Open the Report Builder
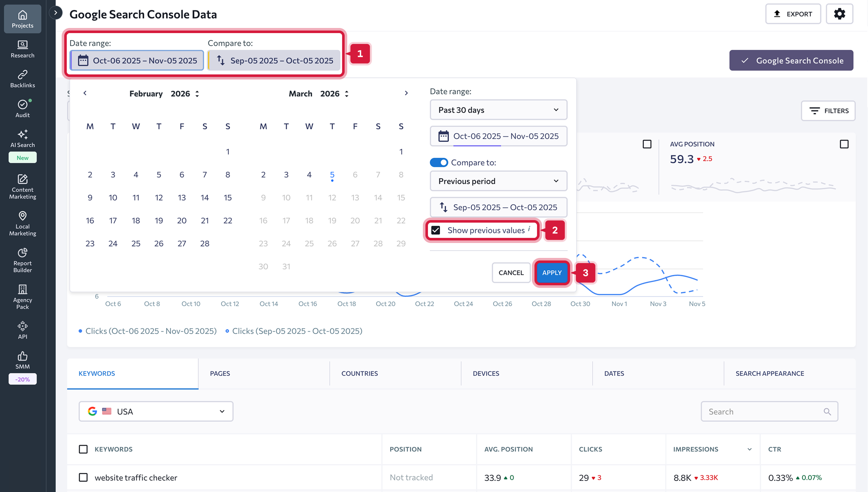Screen dimensions: 868x492 [x=22, y=260]
